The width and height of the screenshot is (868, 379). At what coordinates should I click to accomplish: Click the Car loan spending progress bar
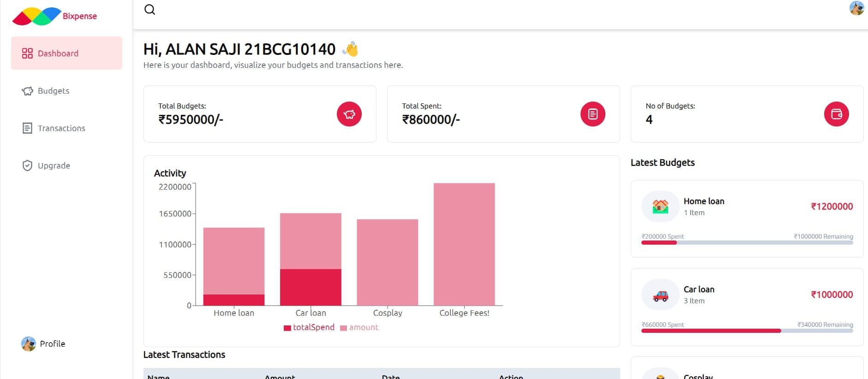(747, 331)
